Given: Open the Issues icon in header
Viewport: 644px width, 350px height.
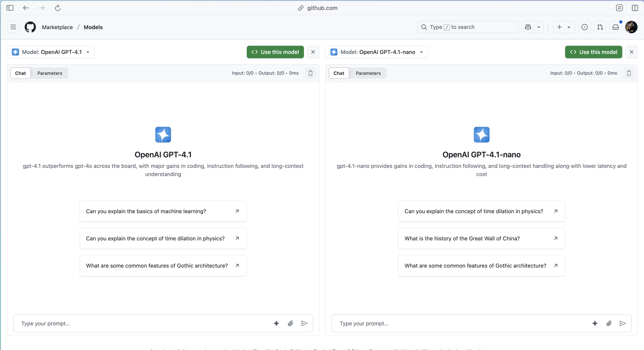Looking at the screenshot, I should (x=585, y=27).
